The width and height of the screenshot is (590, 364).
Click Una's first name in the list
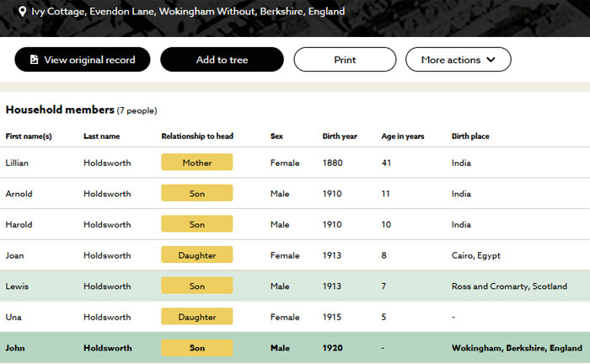coord(13,318)
